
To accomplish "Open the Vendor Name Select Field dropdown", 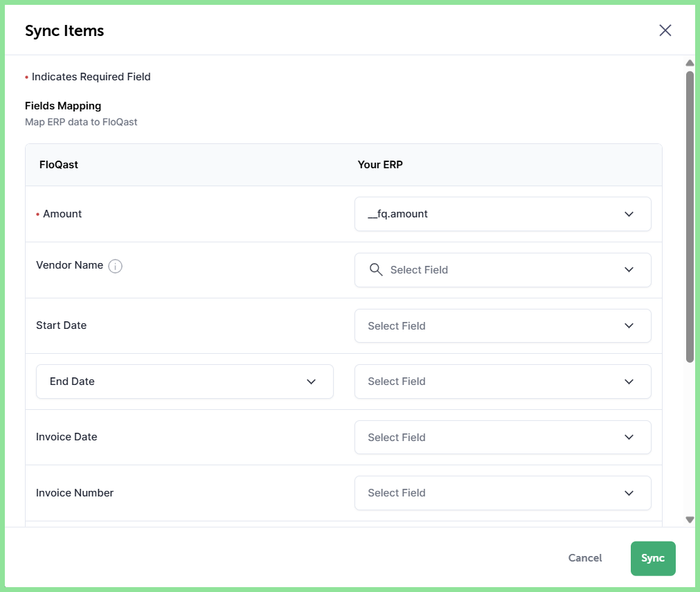I will pyautogui.click(x=503, y=269).
